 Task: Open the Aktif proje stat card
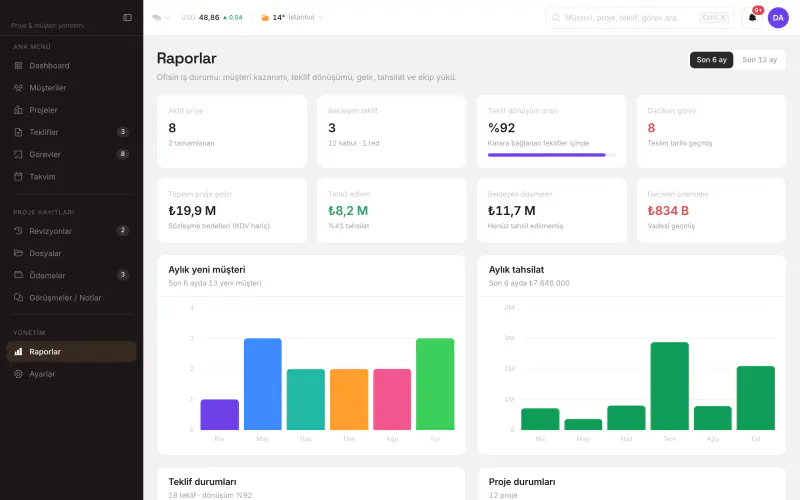(232, 131)
